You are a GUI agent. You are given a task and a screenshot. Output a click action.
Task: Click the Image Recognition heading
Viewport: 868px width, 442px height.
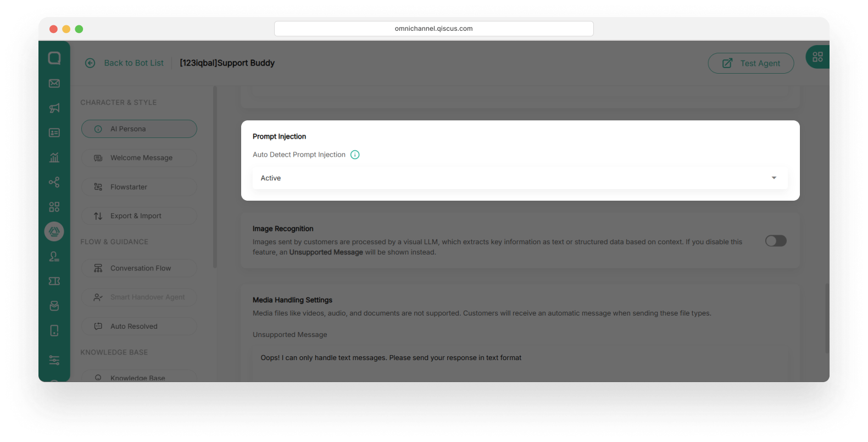click(283, 229)
